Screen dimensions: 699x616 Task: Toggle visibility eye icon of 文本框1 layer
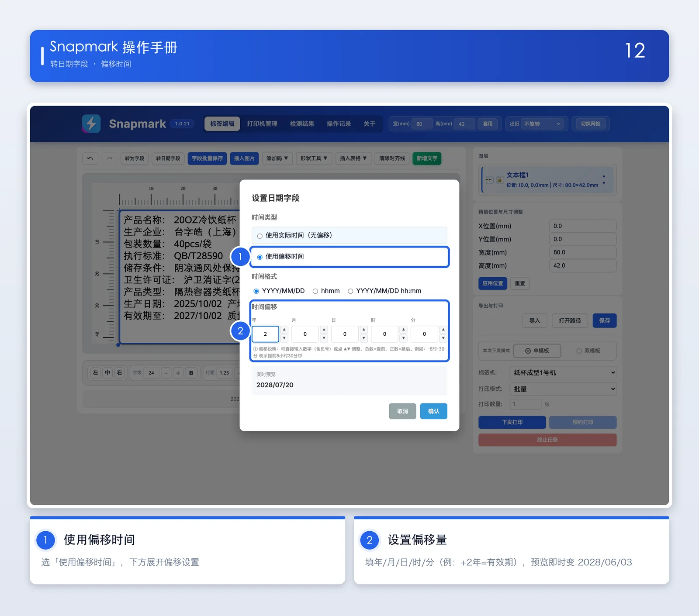489,180
